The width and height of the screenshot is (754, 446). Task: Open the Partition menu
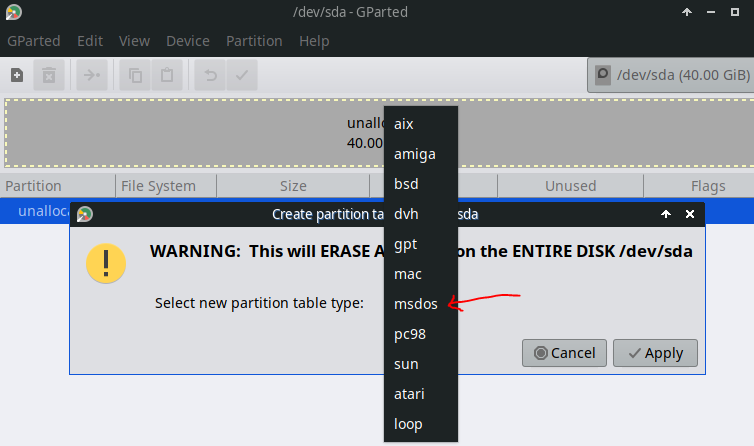click(x=254, y=41)
